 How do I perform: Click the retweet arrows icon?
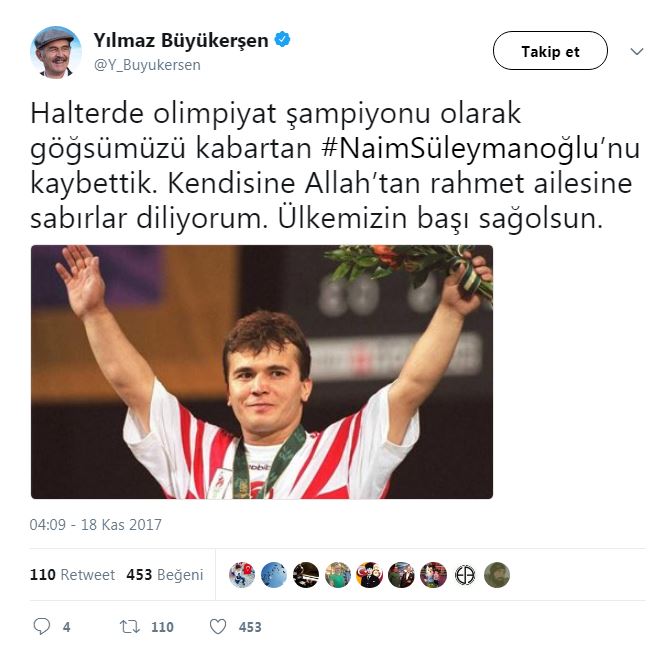click(130, 627)
